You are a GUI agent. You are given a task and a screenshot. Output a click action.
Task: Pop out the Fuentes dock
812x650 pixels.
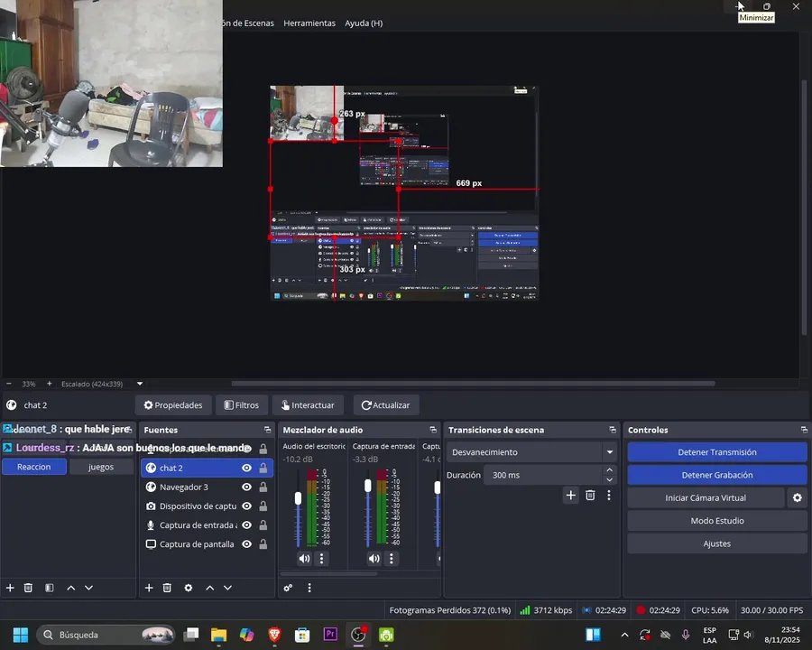(x=267, y=430)
